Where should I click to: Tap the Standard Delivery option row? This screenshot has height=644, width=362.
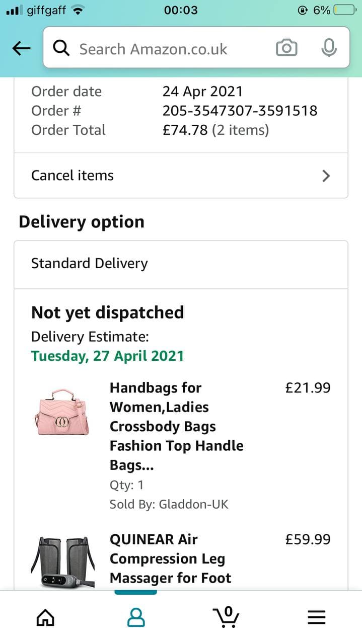(181, 264)
